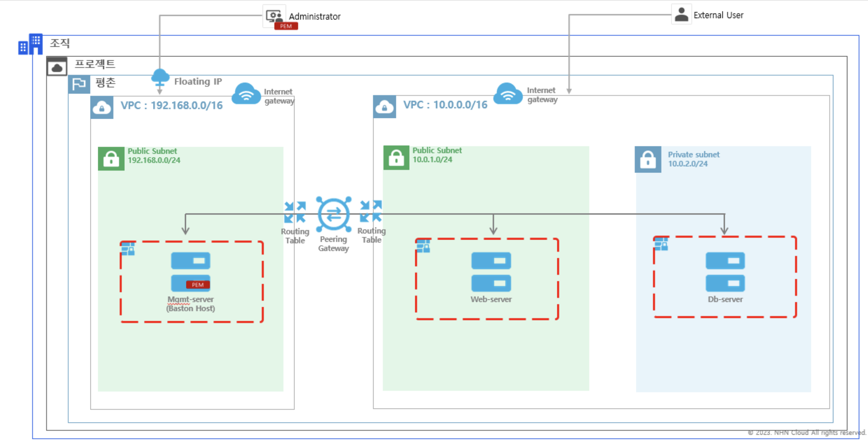This screenshot has height=441, width=868.
Task: Select the Db-server icon
Action: [x=725, y=272]
